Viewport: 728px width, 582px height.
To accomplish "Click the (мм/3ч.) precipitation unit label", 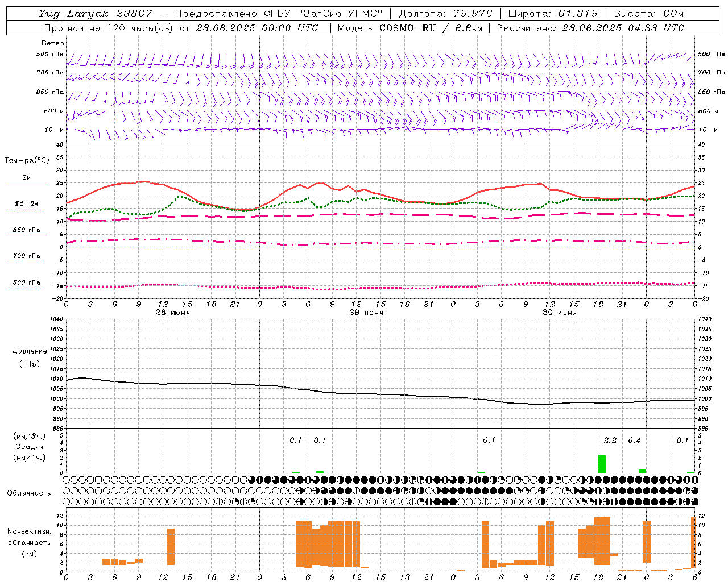I will coord(30,436).
